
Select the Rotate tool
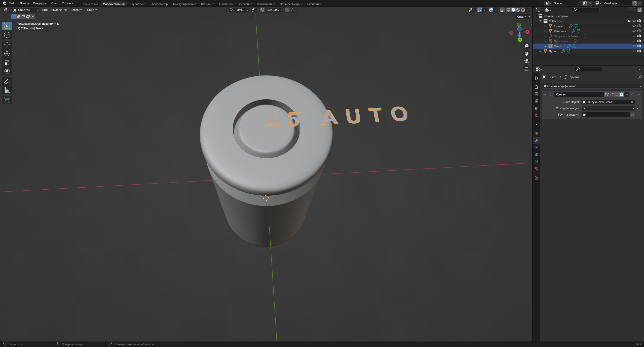click(7, 54)
